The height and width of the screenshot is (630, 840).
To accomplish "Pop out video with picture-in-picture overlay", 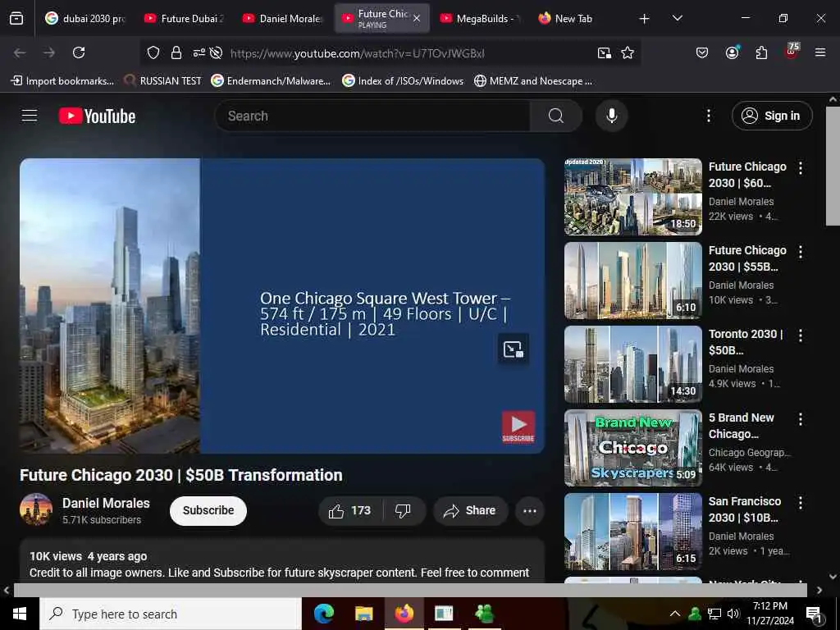I will pyautogui.click(x=514, y=349).
